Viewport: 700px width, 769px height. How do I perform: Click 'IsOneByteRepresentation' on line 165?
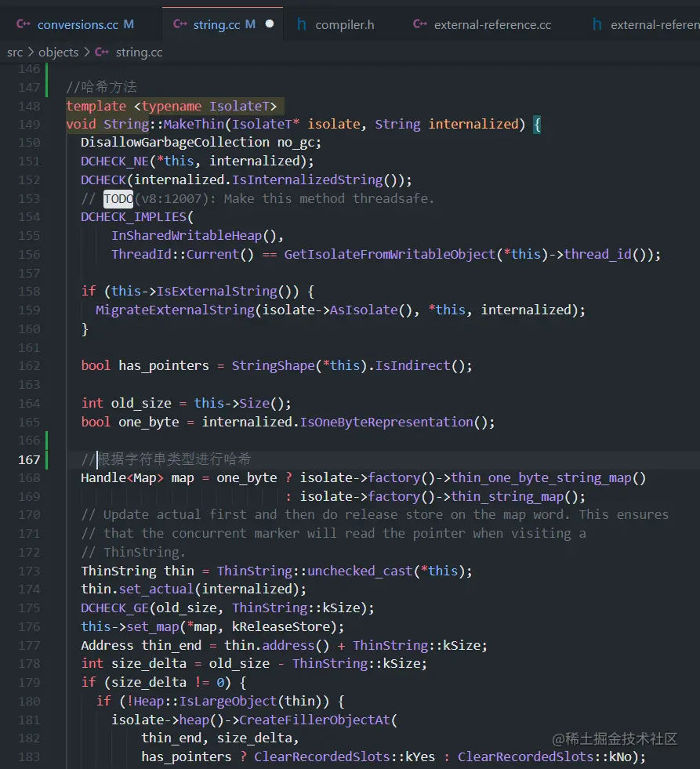pyautogui.click(x=386, y=422)
